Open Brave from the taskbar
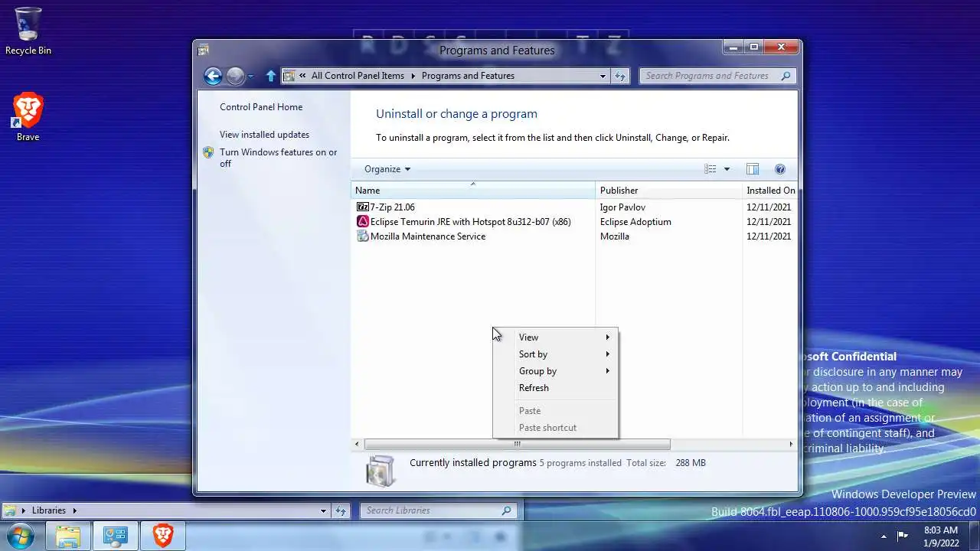Image resolution: width=980 pixels, height=551 pixels. pos(163,536)
